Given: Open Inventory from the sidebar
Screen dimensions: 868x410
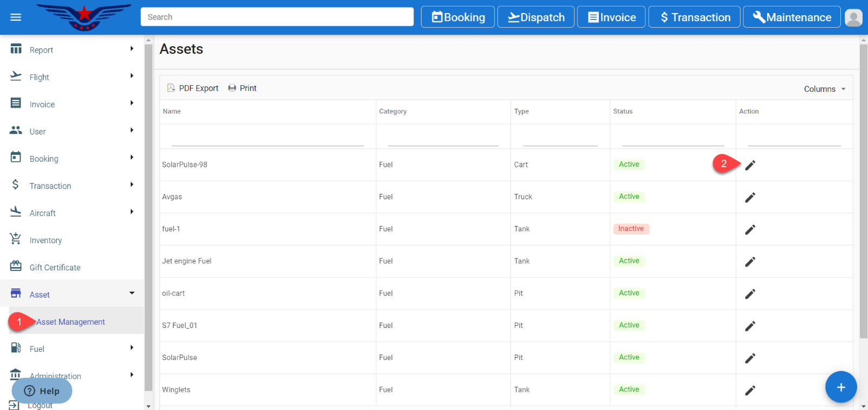Looking at the screenshot, I should pos(46,240).
